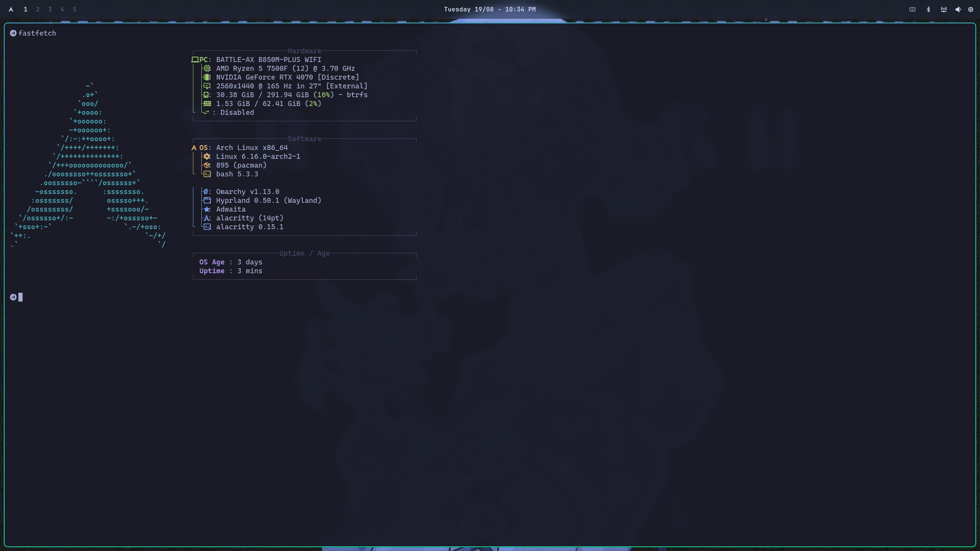Click the network signal icon in the tray
The width and height of the screenshot is (980, 551).
coord(944,9)
